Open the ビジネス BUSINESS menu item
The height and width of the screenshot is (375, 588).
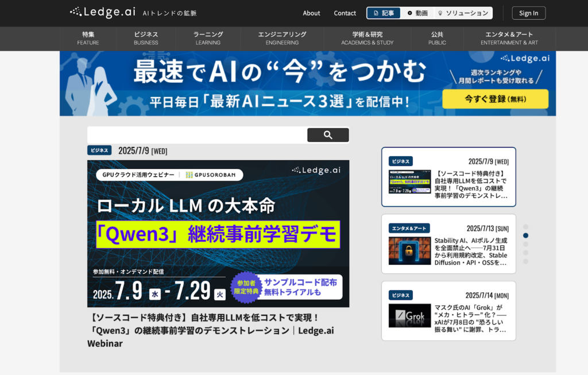click(146, 38)
